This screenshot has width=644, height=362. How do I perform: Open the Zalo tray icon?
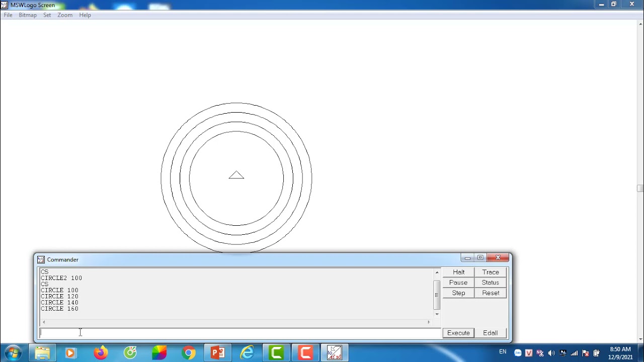click(x=518, y=353)
